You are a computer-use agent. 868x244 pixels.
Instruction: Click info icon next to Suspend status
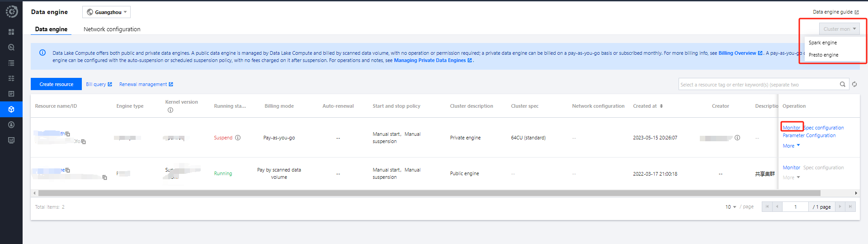(x=238, y=138)
